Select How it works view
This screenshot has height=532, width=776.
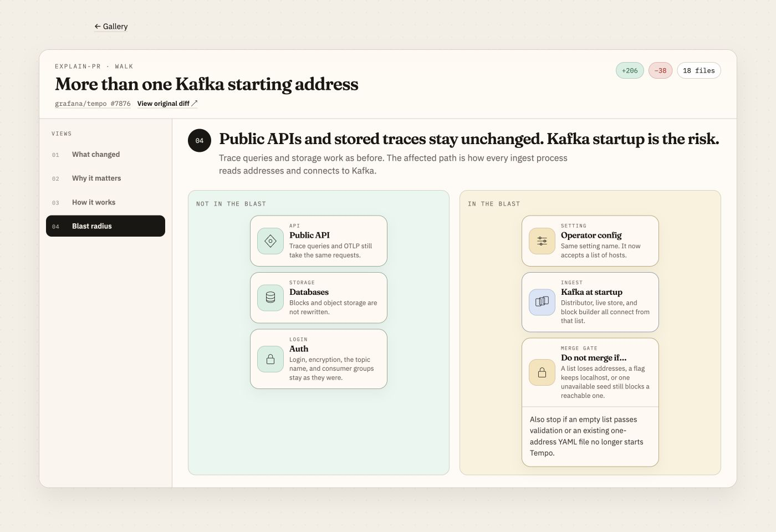[105, 202]
